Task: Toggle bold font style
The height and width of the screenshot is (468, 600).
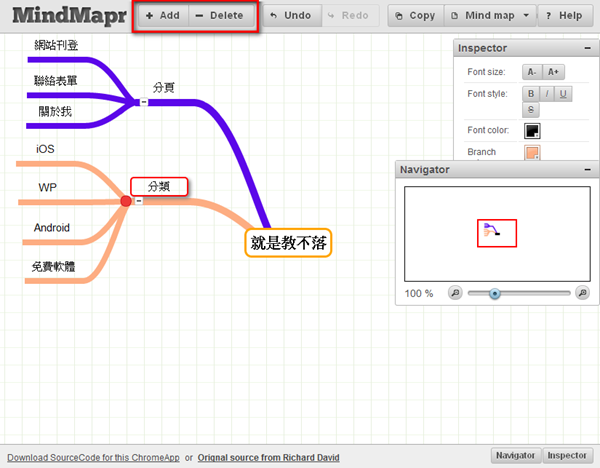Action: [x=531, y=94]
